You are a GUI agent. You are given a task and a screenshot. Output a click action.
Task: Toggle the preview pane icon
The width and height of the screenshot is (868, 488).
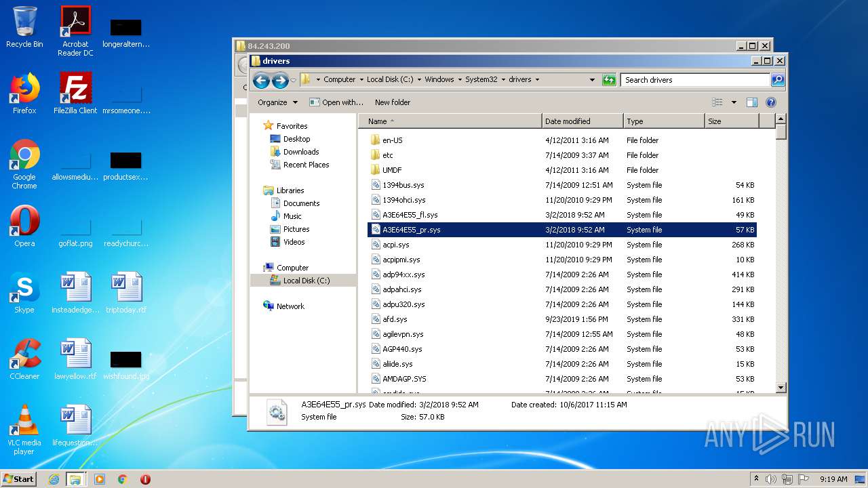coord(751,102)
